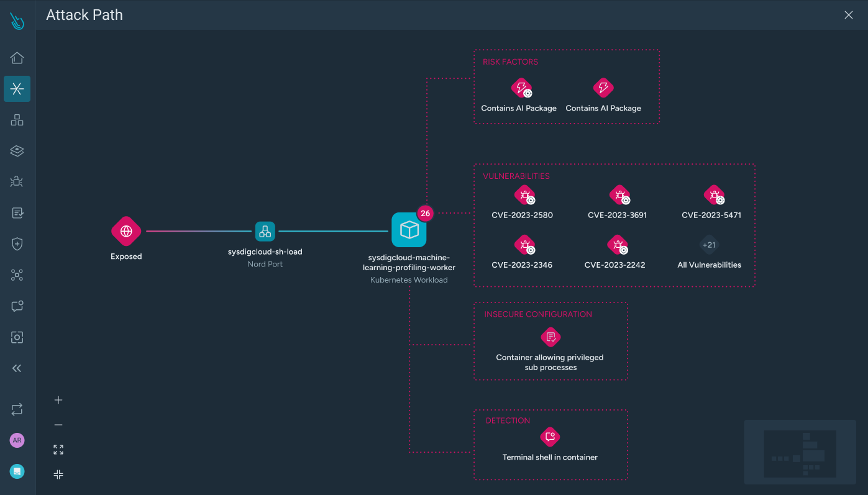The height and width of the screenshot is (495, 868).
Task: Open CVE-2023-5471 vulnerability icon
Action: (713, 196)
